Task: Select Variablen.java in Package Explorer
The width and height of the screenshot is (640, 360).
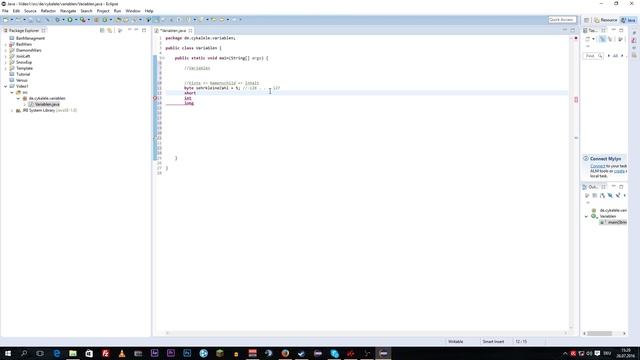Action: [x=47, y=104]
